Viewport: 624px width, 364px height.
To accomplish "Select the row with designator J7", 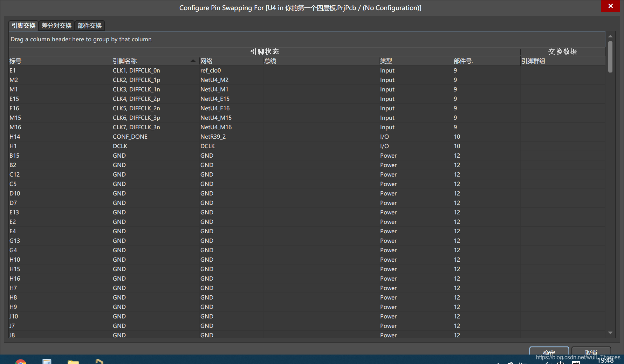I will (307, 326).
